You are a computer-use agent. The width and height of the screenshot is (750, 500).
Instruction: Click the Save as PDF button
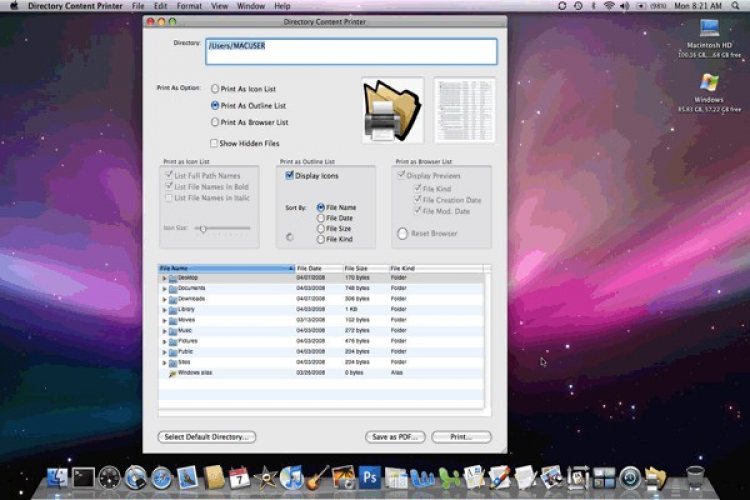click(396, 437)
